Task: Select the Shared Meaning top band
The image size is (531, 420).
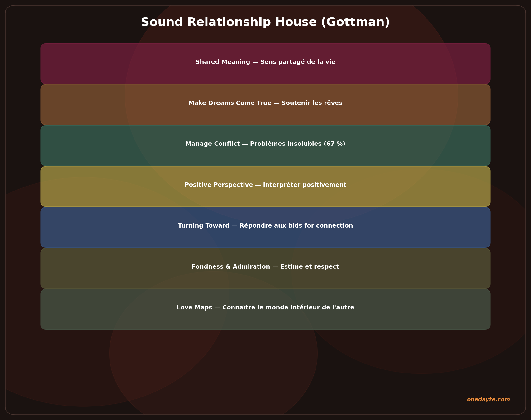Action: [265, 63]
